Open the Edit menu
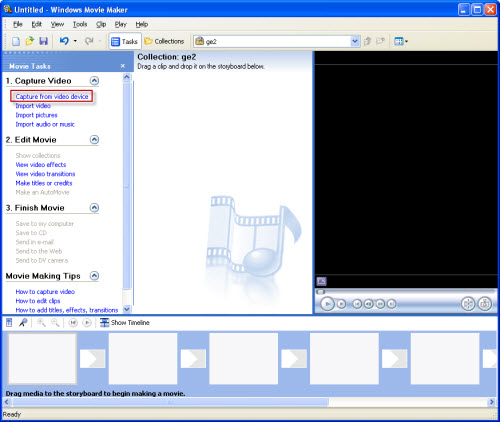 click(x=36, y=24)
